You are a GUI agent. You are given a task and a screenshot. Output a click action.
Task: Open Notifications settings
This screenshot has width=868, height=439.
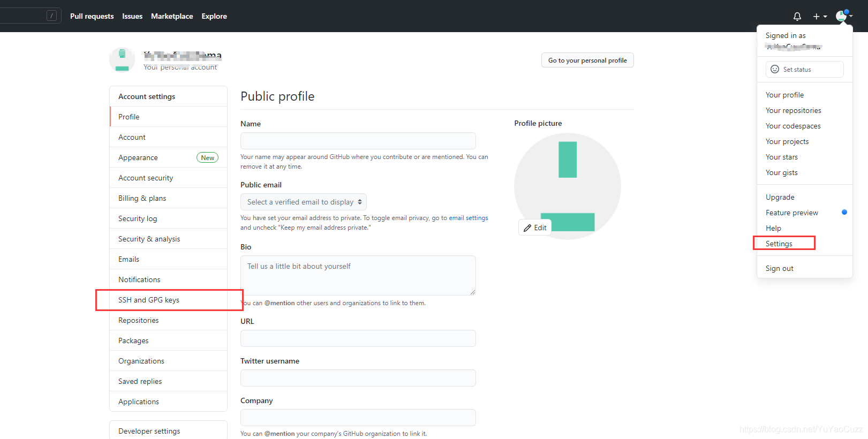pyautogui.click(x=169, y=279)
